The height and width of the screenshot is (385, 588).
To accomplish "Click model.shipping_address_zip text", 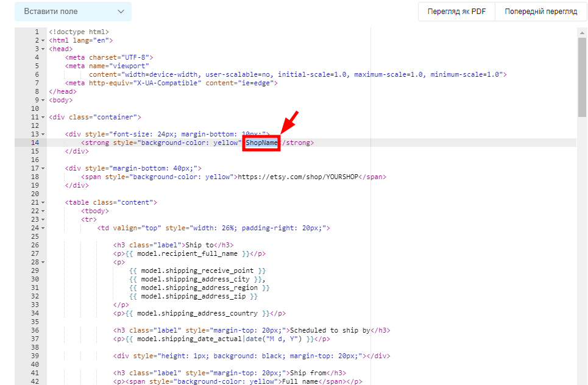I will pos(193,296).
